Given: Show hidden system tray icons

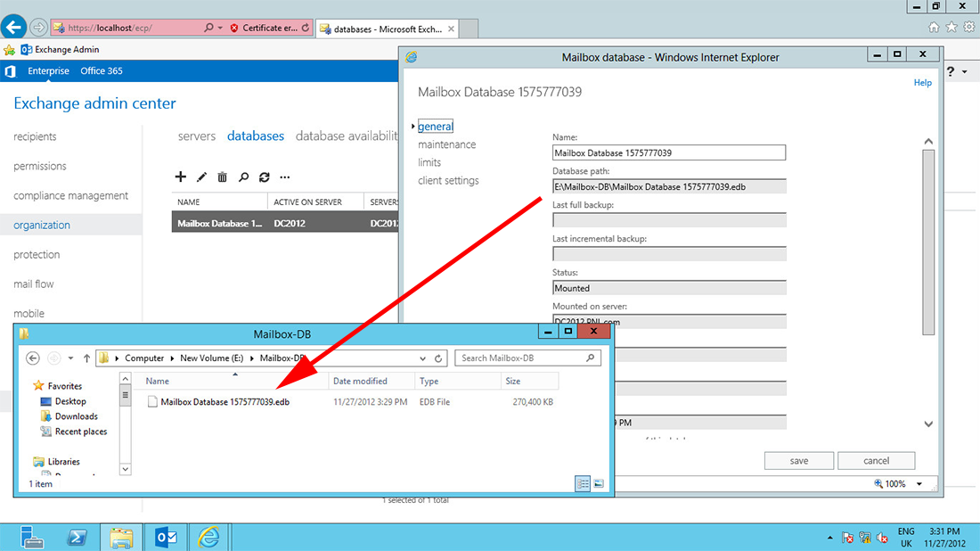Looking at the screenshot, I should (x=830, y=538).
